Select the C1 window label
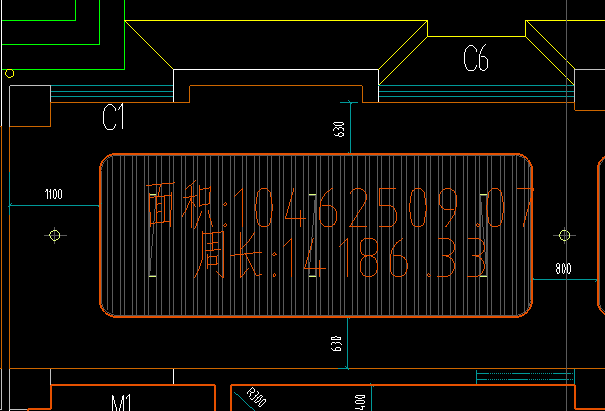This screenshot has width=605, height=411. coord(113,117)
